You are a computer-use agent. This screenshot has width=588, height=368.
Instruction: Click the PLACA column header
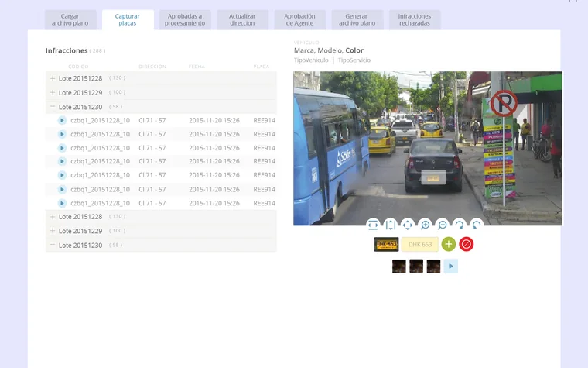[261, 67]
